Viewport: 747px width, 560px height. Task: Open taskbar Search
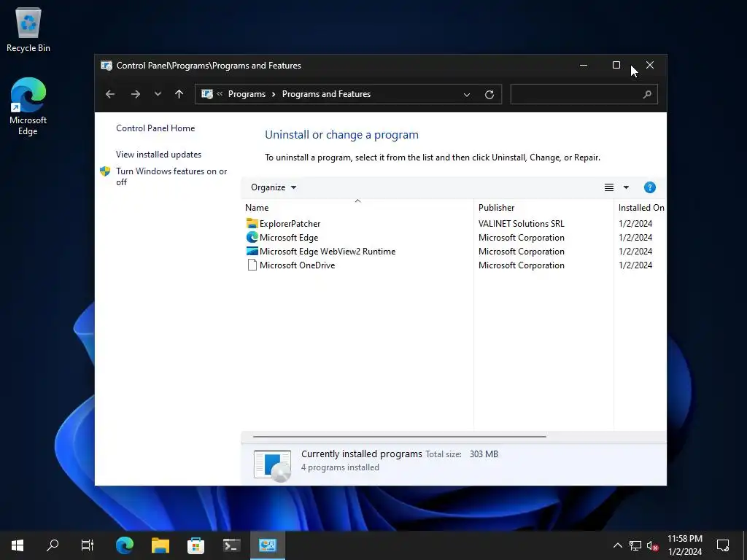[53, 545]
